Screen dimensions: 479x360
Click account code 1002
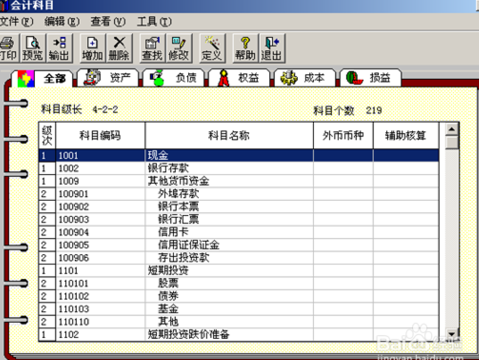tap(68, 168)
